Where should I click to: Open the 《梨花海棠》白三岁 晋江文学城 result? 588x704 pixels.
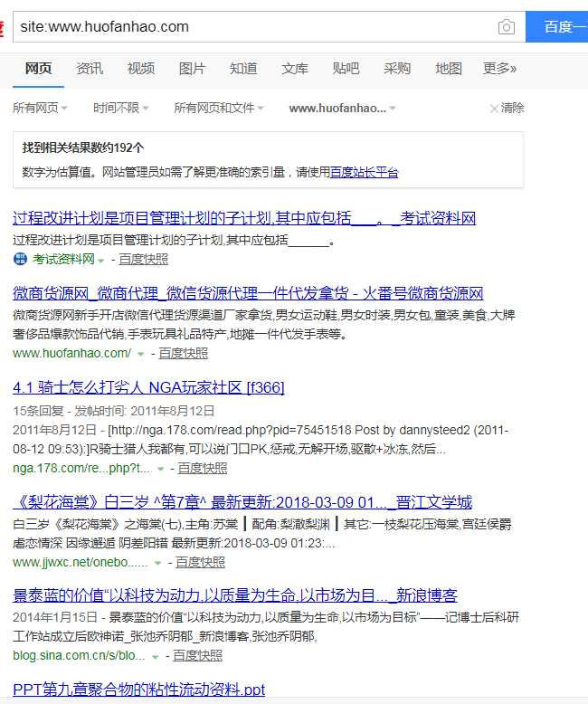[x=242, y=502]
